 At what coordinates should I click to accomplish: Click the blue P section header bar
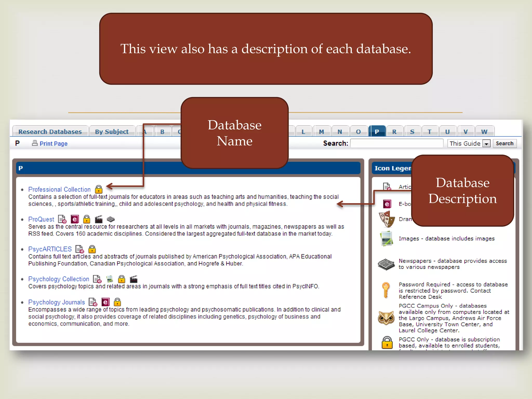188,168
